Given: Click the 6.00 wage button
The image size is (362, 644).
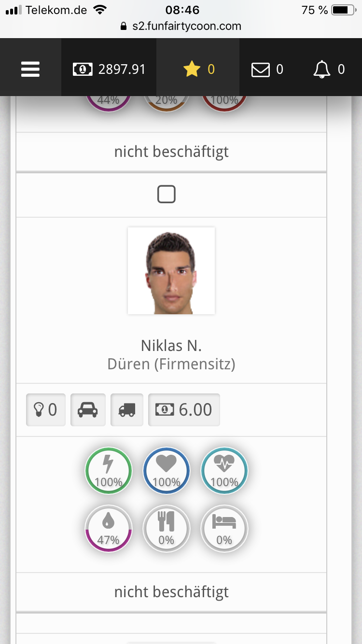Looking at the screenshot, I should point(184,410).
